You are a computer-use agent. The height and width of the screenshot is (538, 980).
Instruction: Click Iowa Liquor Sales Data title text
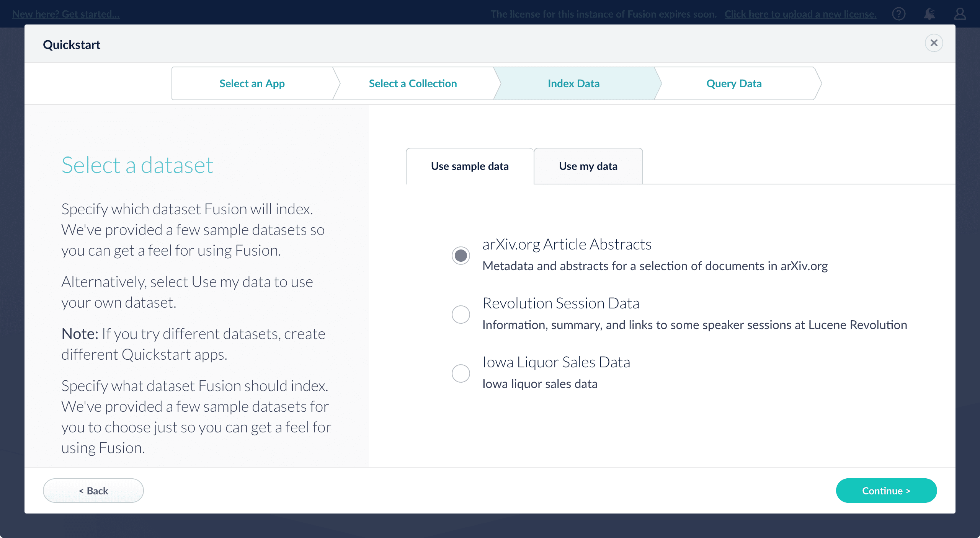(556, 362)
